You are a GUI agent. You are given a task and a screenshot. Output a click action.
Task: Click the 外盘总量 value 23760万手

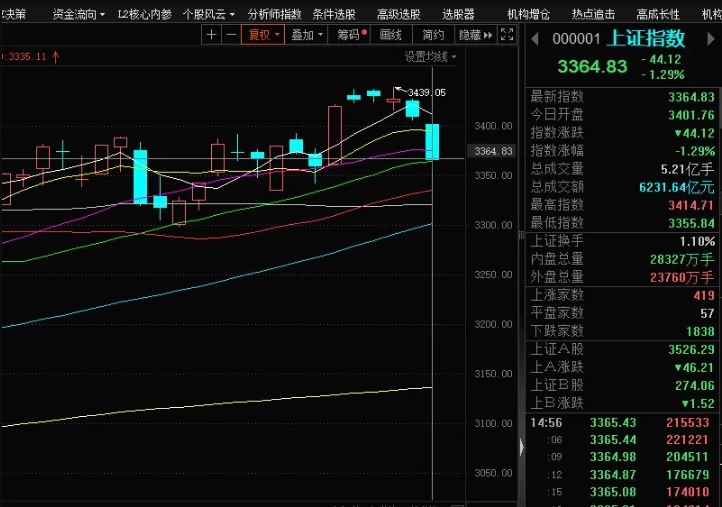coord(682,278)
